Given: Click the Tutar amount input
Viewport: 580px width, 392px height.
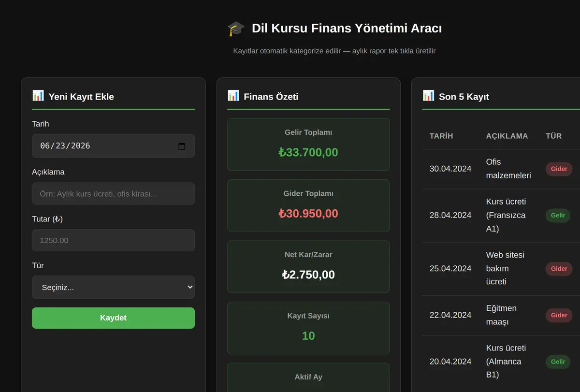Looking at the screenshot, I should coord(113,240).
